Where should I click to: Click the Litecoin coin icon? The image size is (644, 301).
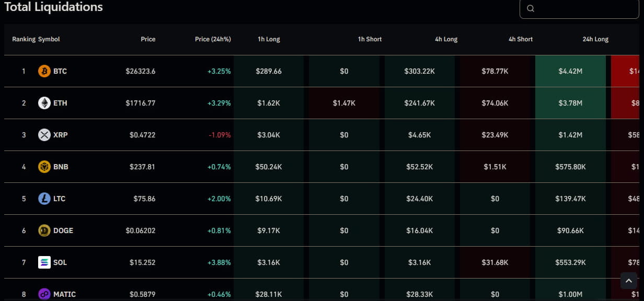(x=44, y=199)
